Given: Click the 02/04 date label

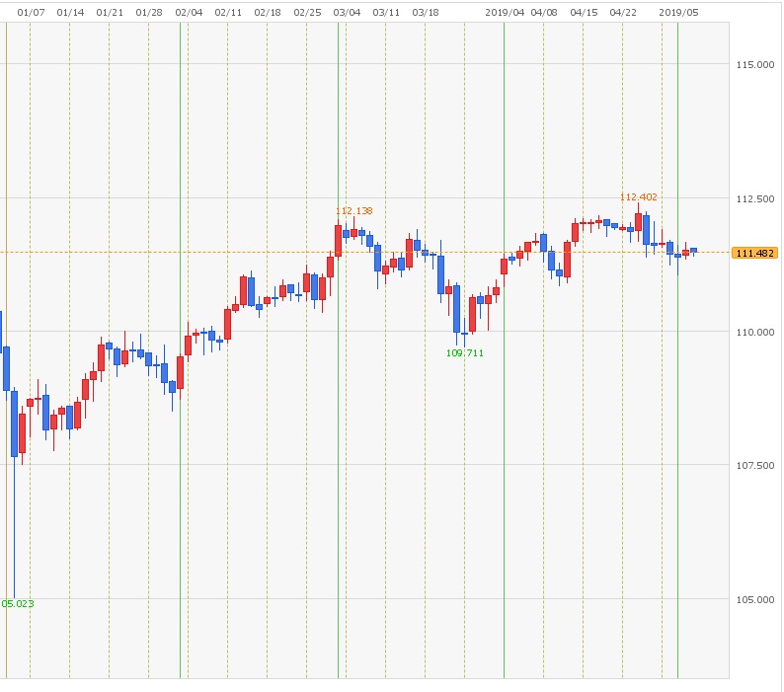Looking at the screenshot, I should click(189, 13).
